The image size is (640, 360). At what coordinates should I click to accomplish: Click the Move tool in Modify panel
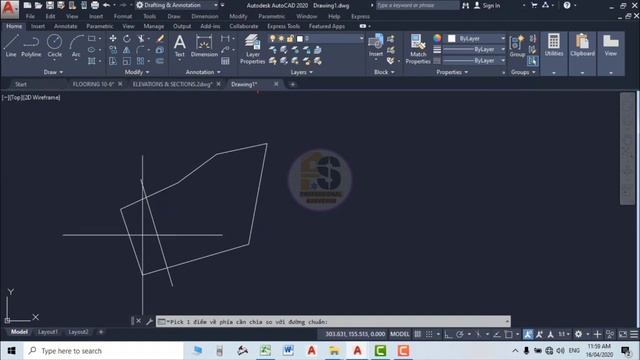tap(113, 38)
